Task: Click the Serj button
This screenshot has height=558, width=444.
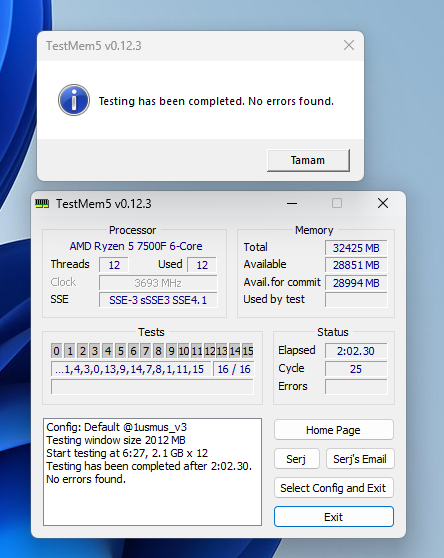Action: [x=296, y=459]
